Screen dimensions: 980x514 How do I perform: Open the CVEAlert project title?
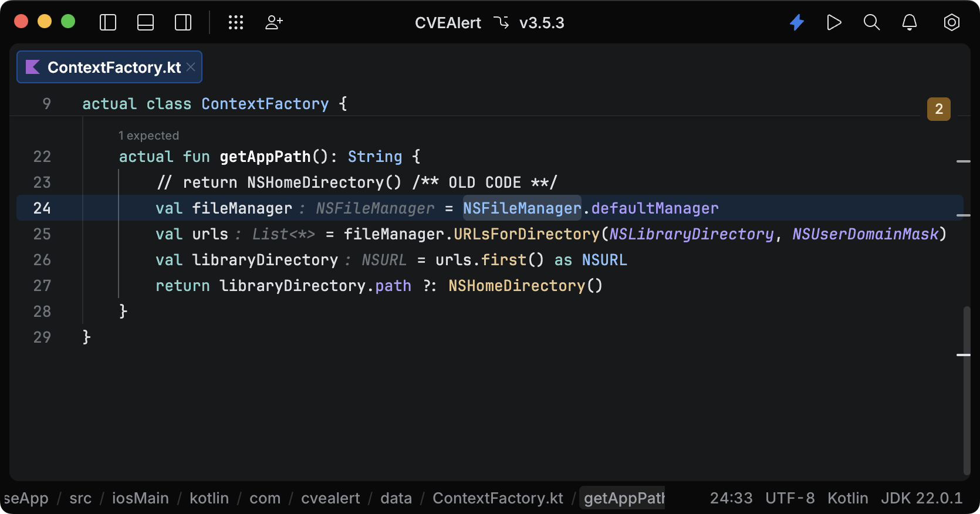[x=448, y=23]
